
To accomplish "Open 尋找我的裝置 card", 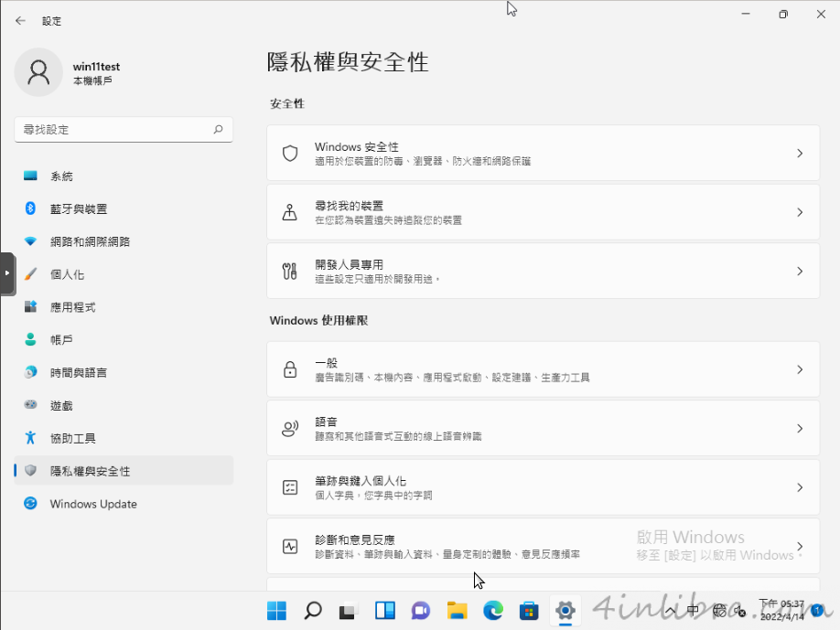I will [544, 212].
